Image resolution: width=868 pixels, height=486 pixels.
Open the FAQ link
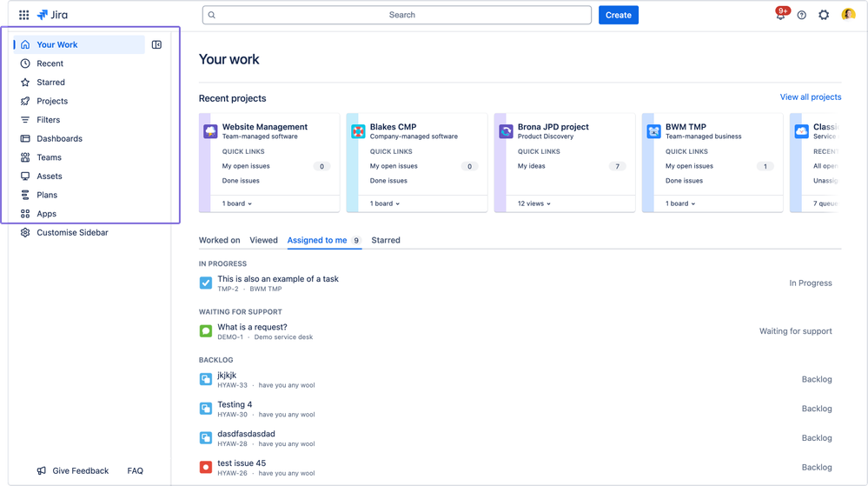point(135,471)
